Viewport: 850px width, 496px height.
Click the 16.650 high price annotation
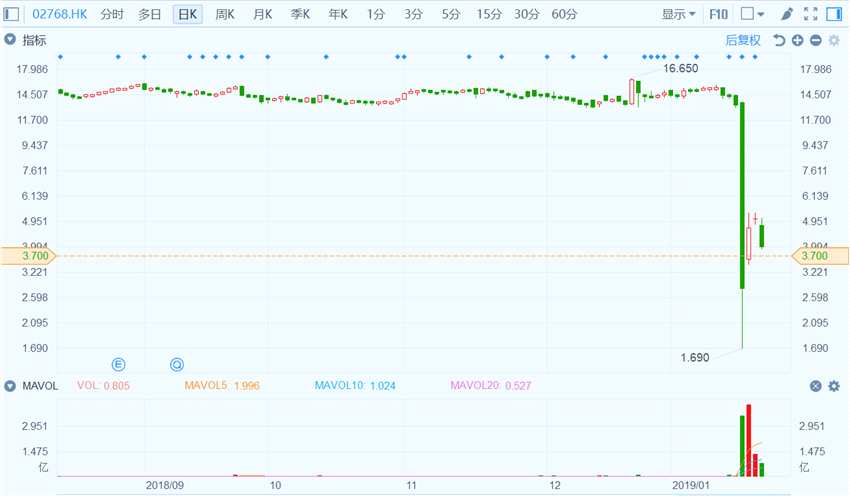681,68
